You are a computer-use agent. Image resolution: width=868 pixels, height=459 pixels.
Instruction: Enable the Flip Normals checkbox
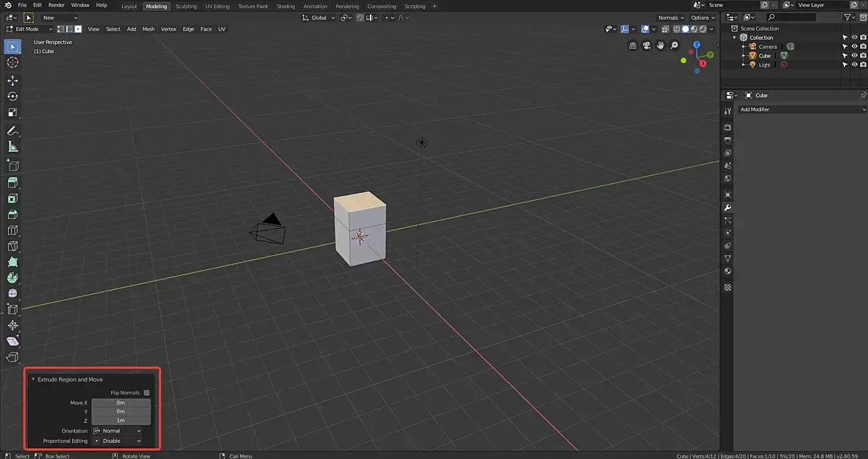click(146, 393)
